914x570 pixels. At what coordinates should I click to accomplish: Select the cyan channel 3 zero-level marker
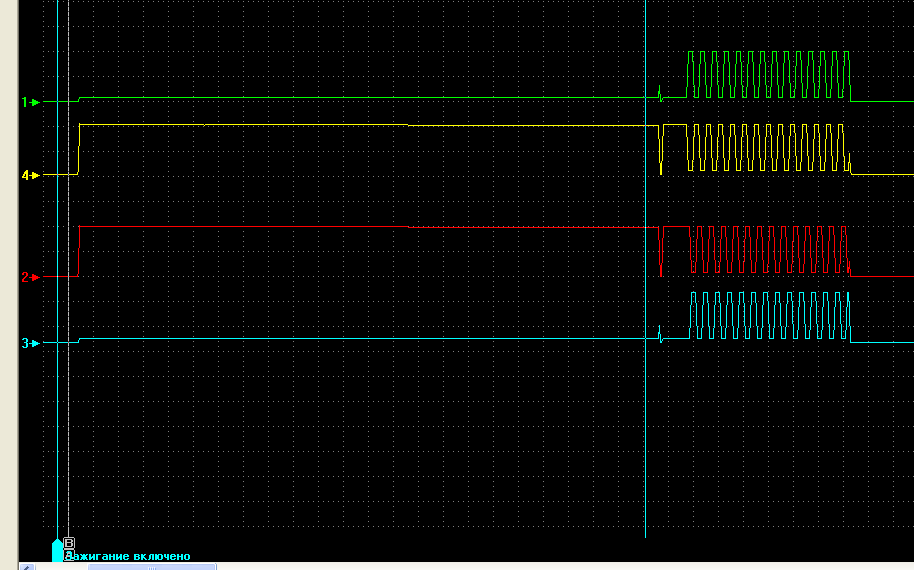coord(30,343)
